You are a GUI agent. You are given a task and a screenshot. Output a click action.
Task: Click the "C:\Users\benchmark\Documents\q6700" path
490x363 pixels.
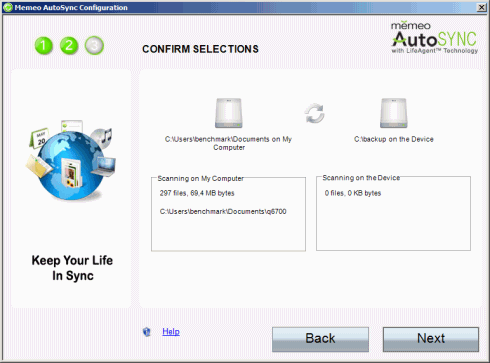[x=223, y=211]
